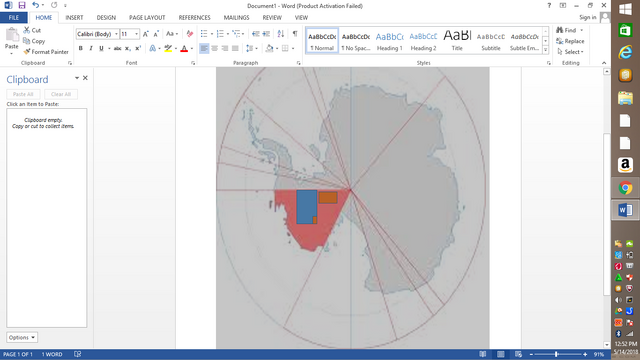
Task: Apply the Title style
Action: (457, 41)
